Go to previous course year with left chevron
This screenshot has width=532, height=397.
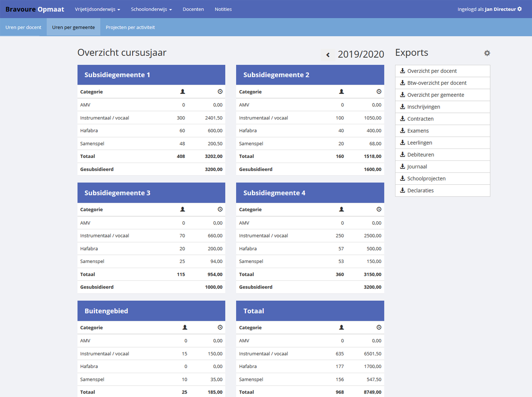(328, 55)
